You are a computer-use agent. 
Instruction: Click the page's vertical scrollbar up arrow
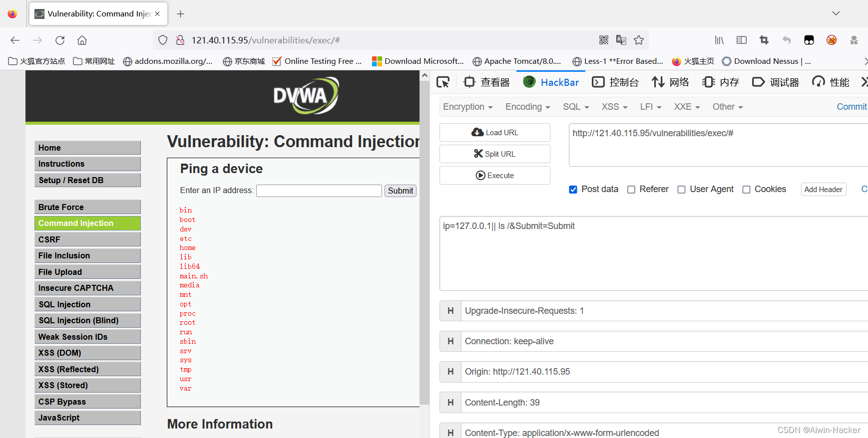(x=425, y=76)
